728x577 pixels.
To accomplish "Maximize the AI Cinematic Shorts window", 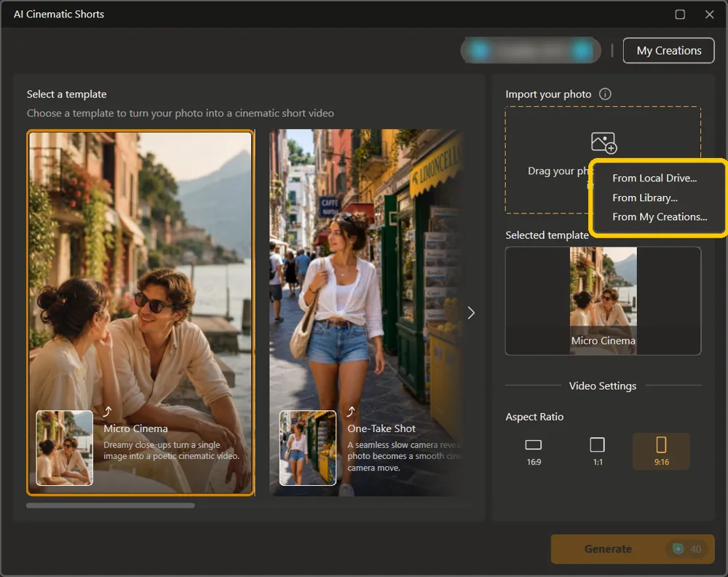I will (680, 15).
